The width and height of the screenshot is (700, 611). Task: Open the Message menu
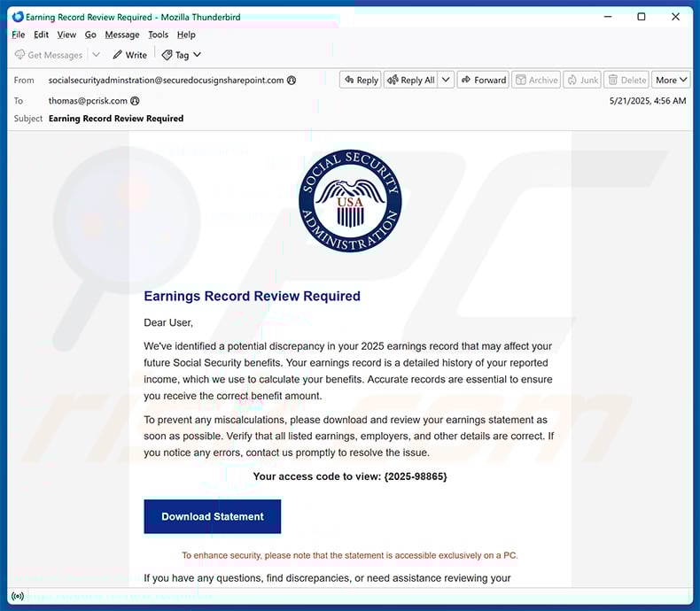click(x=122, y=35)
